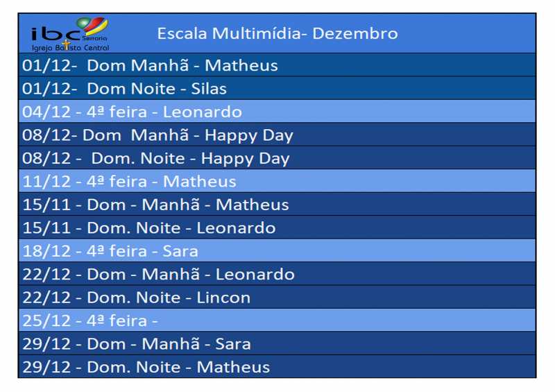Select the 22/12 Dom. Noite Lincon row
The height and width of the screenshot is (392, 555).
[x=277, y=297]
